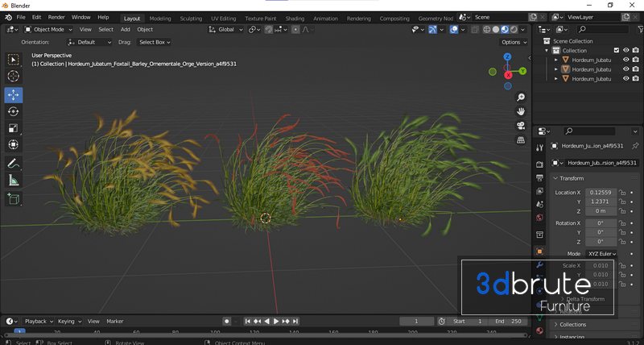Open the Output properties tab

coord(539,177)
